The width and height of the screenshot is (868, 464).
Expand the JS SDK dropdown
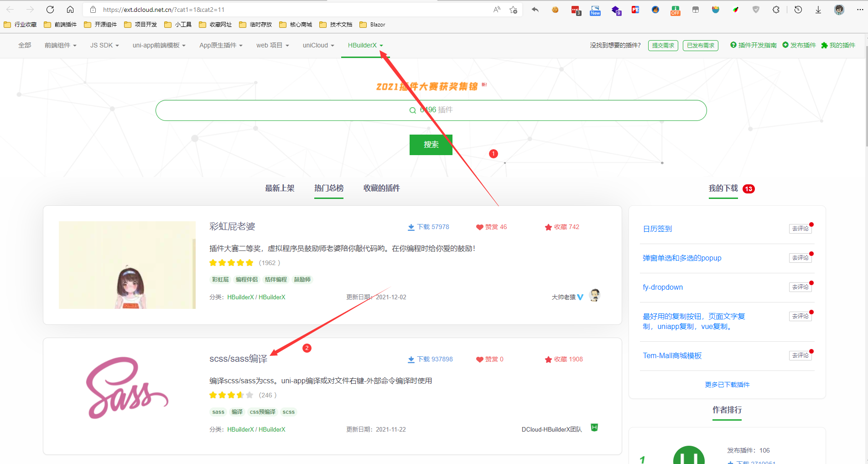coord(104,45)
